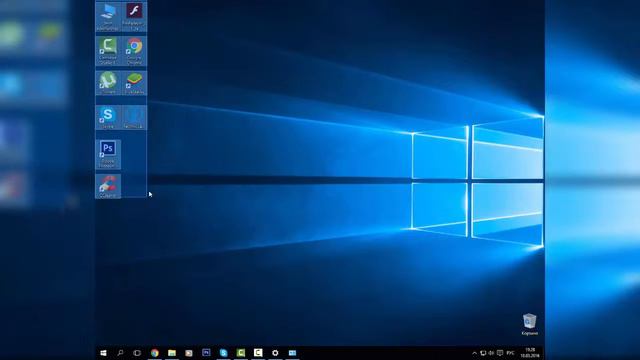Open the volume tray icon

(491, 353)
